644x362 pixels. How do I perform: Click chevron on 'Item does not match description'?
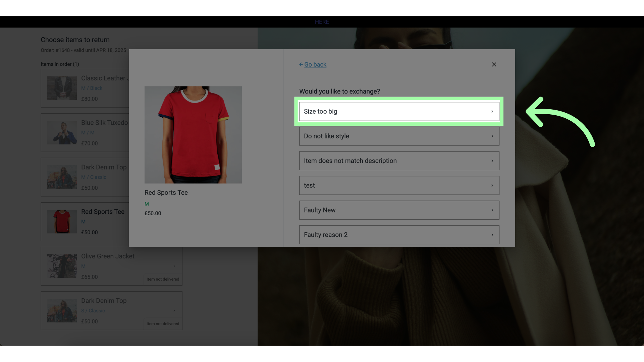(492, 161)
